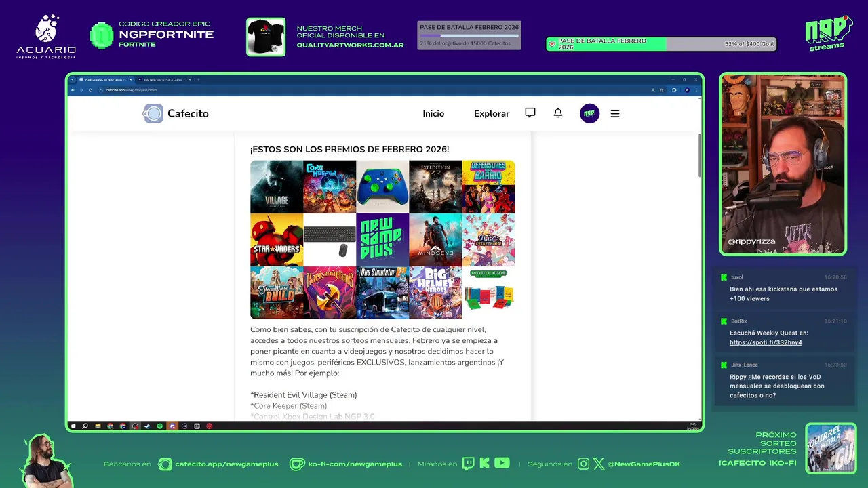Viewport: 868px width, 488px height.
Task: Click the browser forward arrow
Action: pos(81,90)
